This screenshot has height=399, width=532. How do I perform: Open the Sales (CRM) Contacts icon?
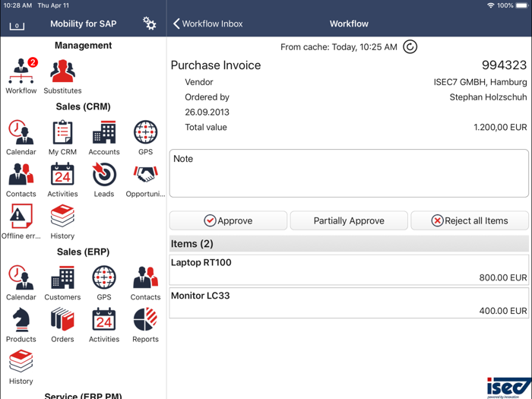(21, 174)
